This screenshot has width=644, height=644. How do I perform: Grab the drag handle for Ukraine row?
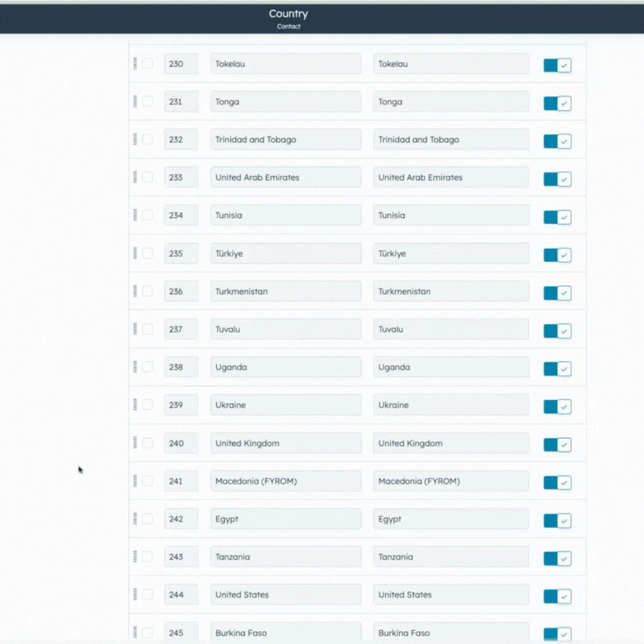click(x=135, y=404)
